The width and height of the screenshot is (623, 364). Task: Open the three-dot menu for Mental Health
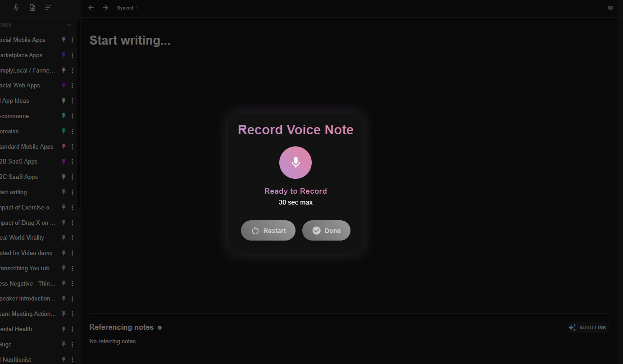(72, 329)
